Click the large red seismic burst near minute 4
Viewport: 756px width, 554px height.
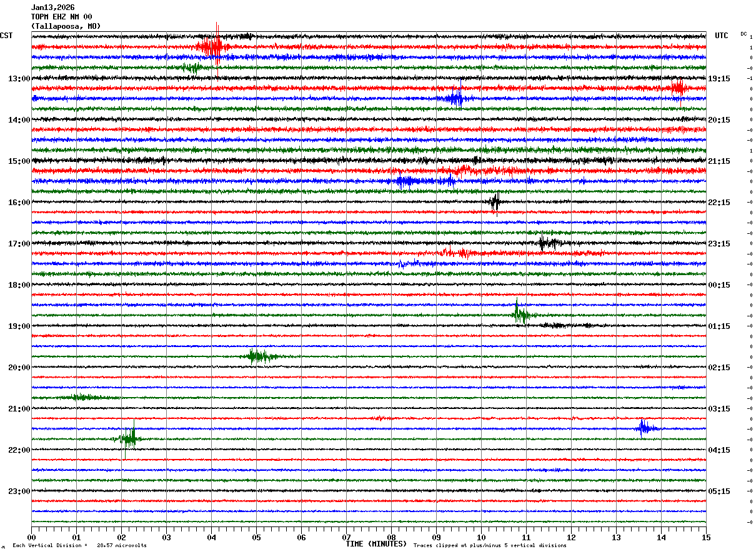(213, 47)
